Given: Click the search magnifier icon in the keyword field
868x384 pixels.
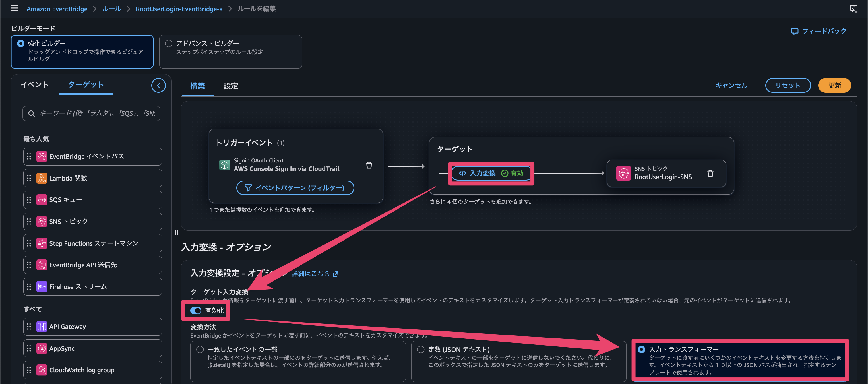Looking at the screenshot, I should click(x=31, y=114).
